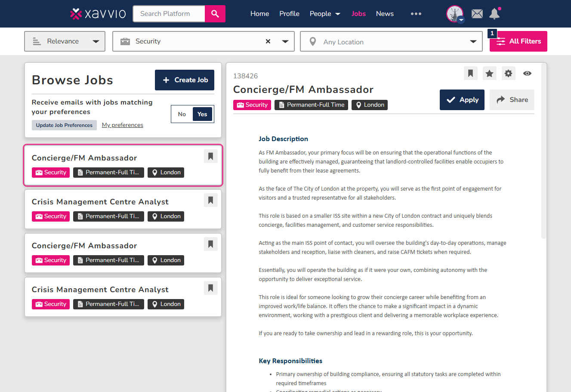
Task: Open the notifications bell
Action: coord(494,14)
